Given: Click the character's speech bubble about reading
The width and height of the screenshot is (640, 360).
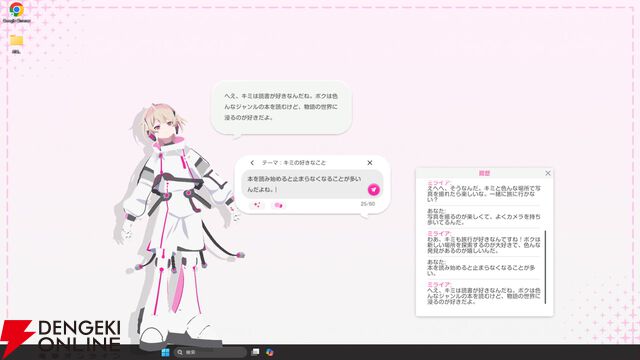Looking at the screenshot, I should pyautogui.click(x=281, y=107).
